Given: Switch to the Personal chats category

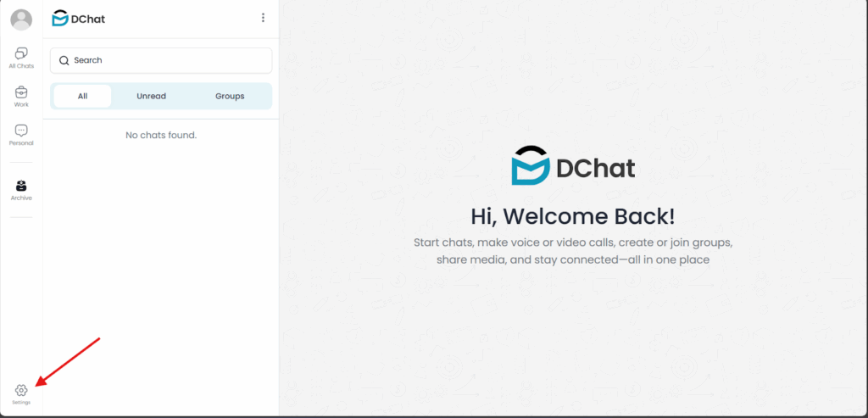Looking at the screenshot, I should pos(21,134).
